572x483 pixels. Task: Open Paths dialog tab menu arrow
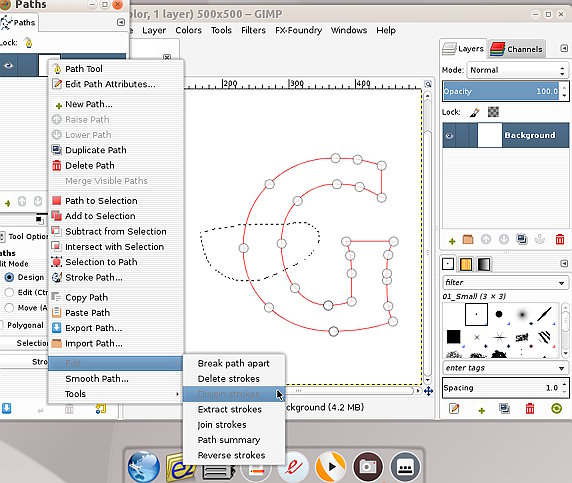point(121,22)
